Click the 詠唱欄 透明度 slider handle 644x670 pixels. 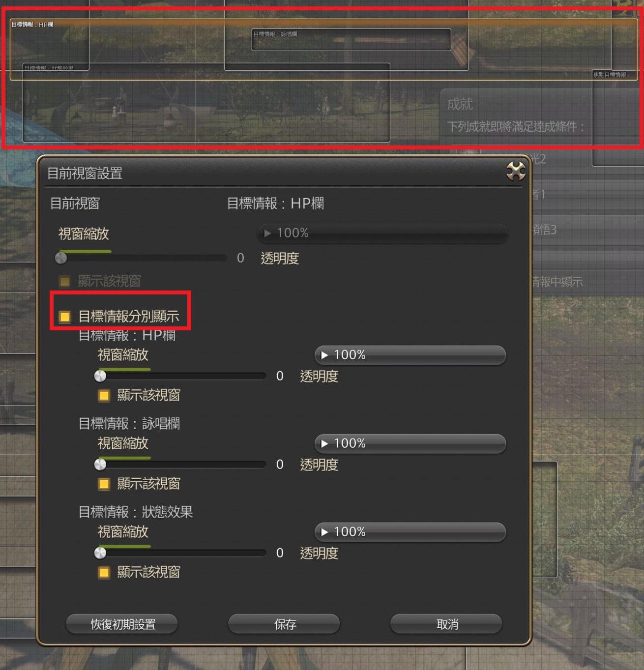tap(100, 465)
